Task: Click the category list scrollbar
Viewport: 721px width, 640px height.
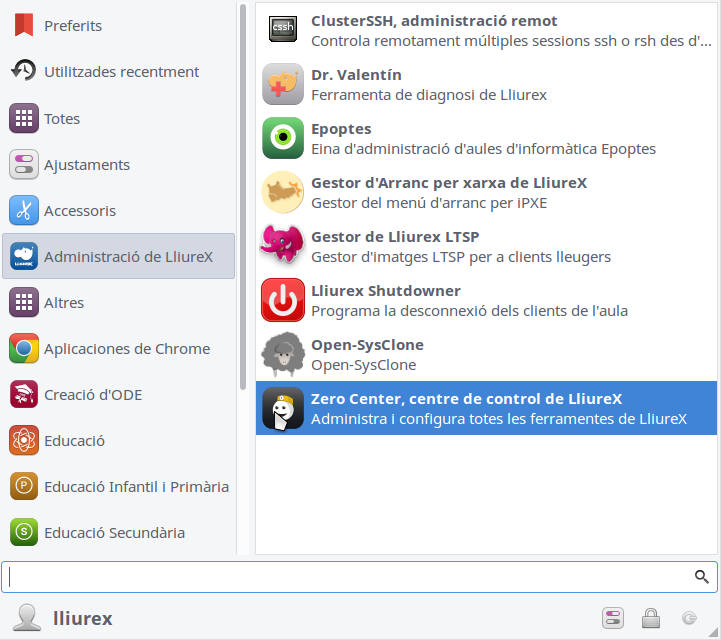Action: [243, 200]
